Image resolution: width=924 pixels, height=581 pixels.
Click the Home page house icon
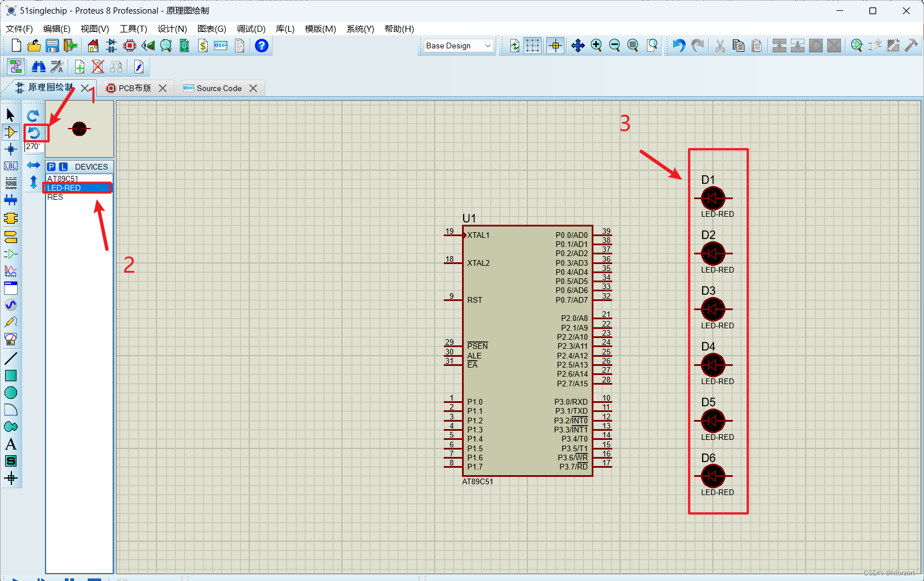(93, 46)
